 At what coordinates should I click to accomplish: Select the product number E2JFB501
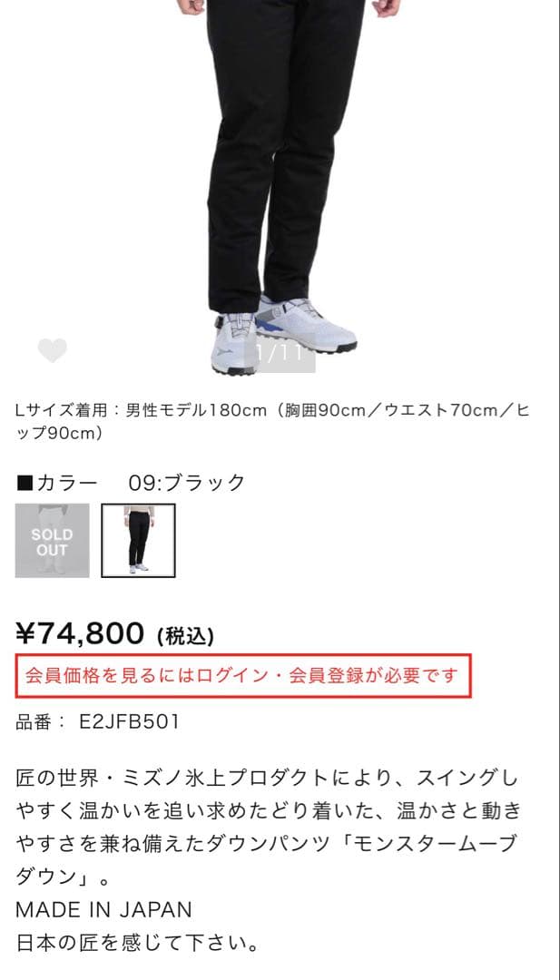coord(130,722)
